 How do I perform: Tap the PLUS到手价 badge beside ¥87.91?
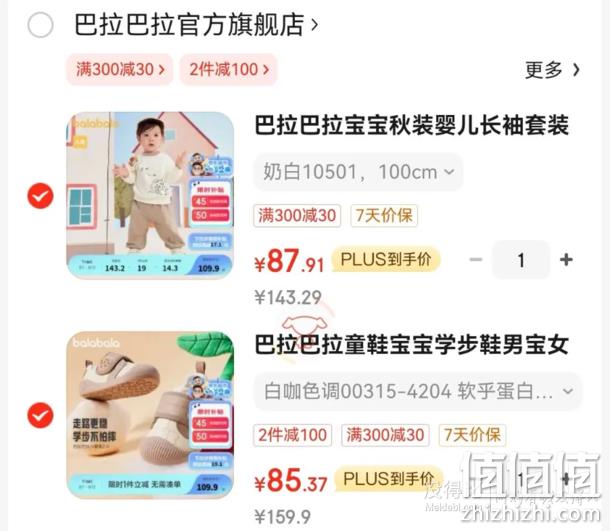click(x=386, y=259)
